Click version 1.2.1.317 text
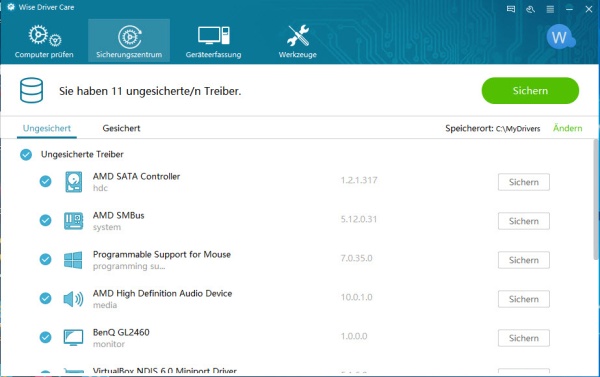 pyautogui.click(x=359, y=180)
